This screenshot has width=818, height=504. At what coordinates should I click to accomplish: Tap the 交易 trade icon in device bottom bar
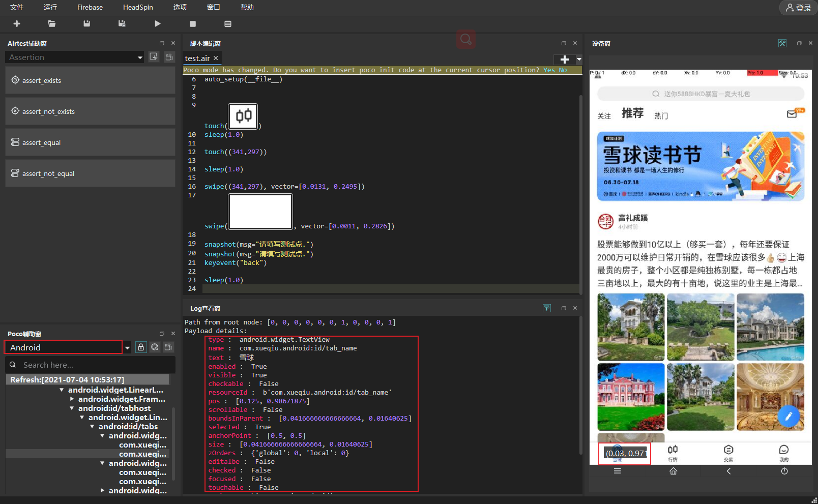(728, 453)
